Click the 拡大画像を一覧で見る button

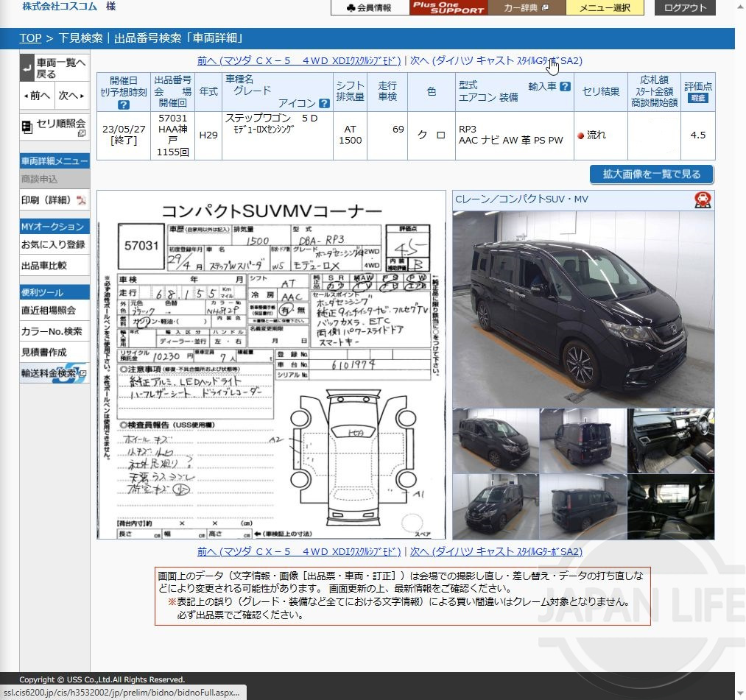pyautogui.click(x=650, y=174)
